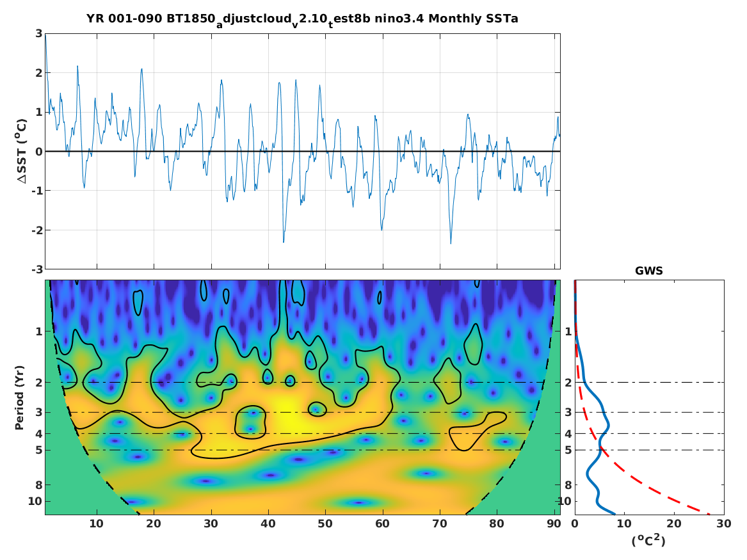This screenshot has height=560, width=747.
Task: Click the '5' period tick on GWS panel
Action: (568, 450)
